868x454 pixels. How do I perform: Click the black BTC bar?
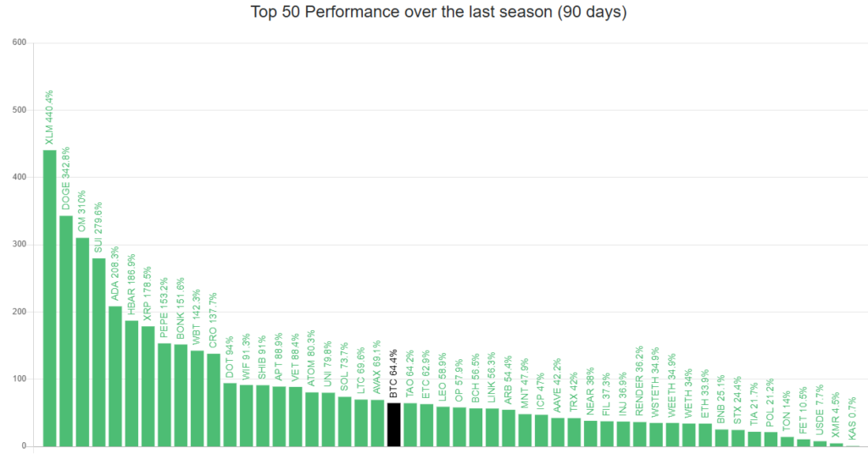coord(393,424)
